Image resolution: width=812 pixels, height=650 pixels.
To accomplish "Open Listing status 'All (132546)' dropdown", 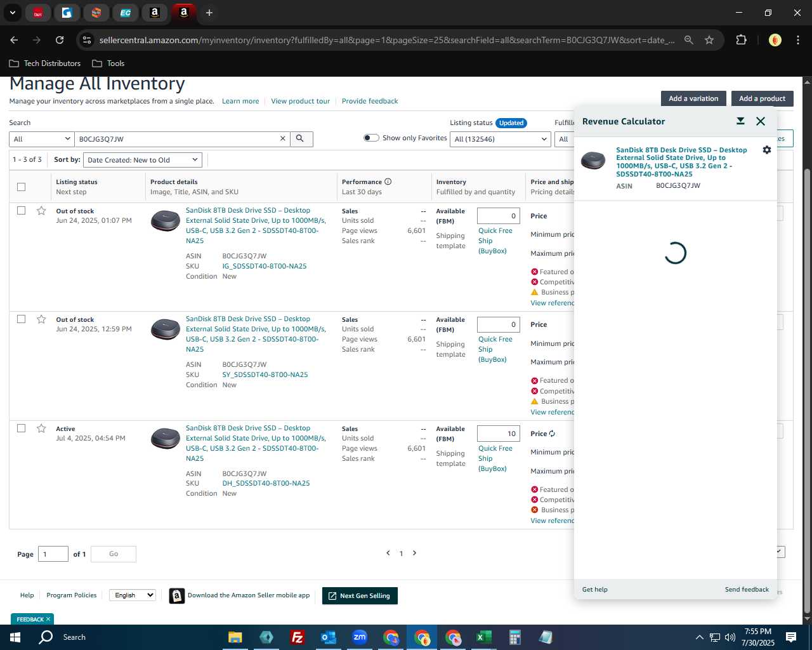I will [500, 139].
